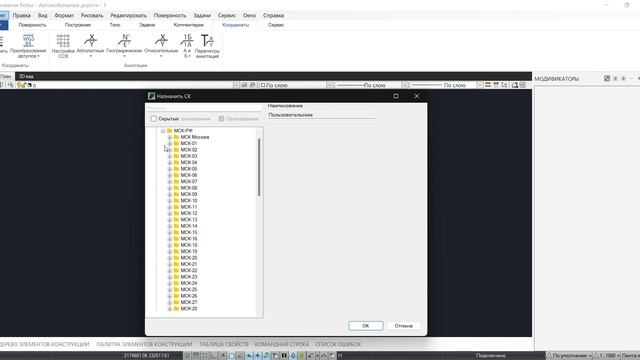Open the annotation parameters tool
The height and width of the screenshot is (360, 640).
pos(207,46)
